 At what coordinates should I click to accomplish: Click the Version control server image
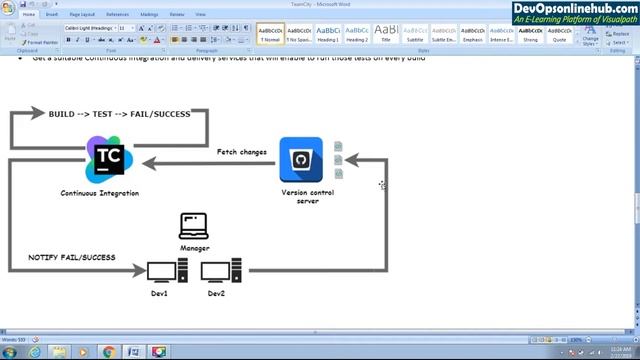coord(301,160)
